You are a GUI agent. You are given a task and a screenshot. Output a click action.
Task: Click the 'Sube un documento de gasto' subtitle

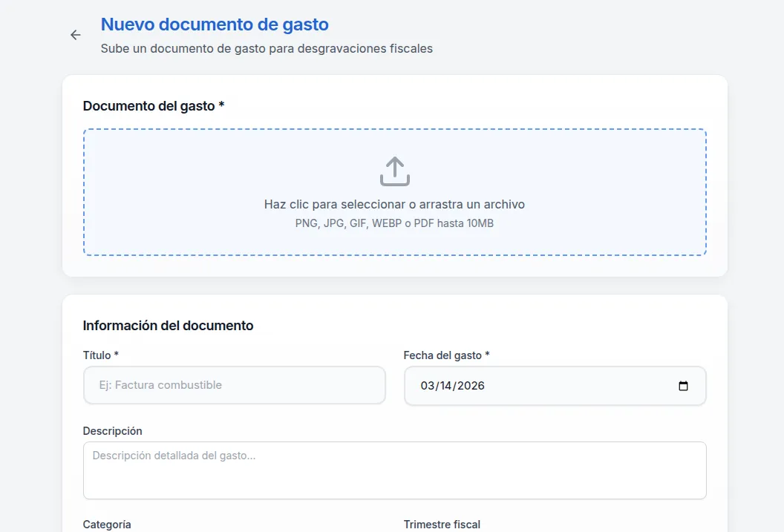tap(267, 48)
